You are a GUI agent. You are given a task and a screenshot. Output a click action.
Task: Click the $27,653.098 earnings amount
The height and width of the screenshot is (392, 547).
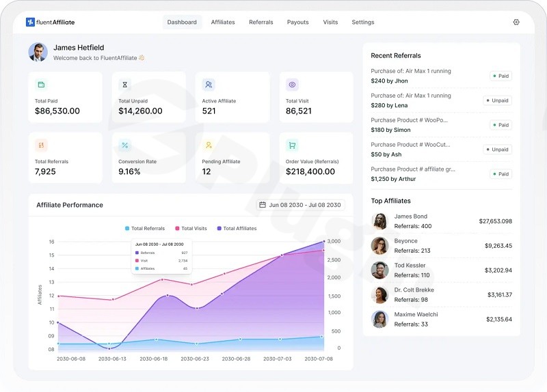[x=495, y=221]
